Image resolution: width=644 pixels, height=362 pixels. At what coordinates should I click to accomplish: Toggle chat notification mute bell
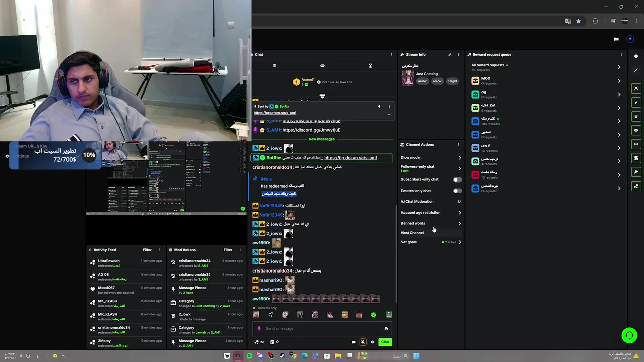[x=363, y=342]
